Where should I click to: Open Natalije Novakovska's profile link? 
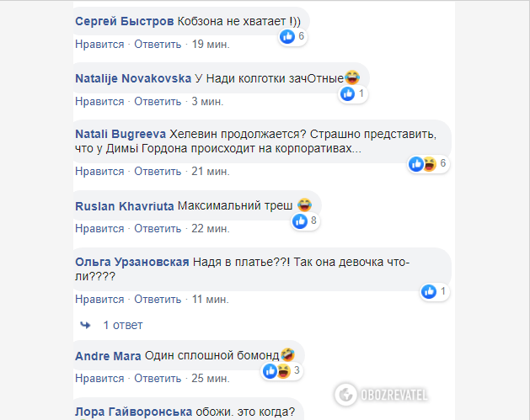pos(132,78)
